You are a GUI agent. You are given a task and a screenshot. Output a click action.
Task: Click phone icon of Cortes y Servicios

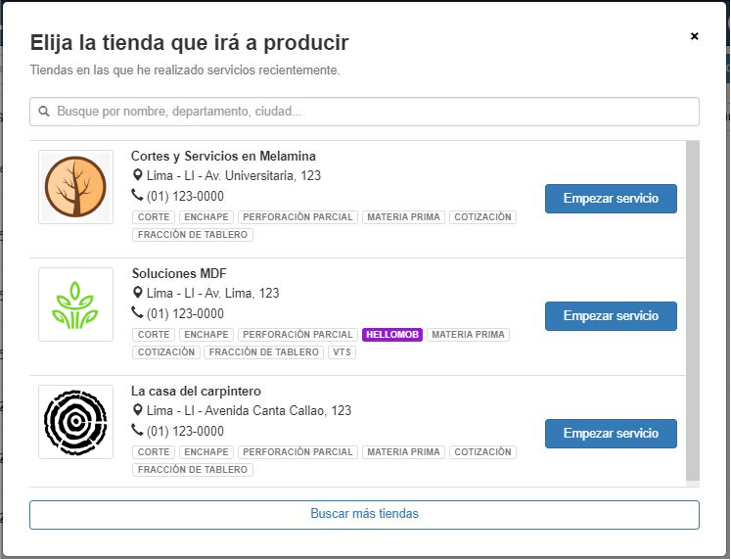pos(137,195)
